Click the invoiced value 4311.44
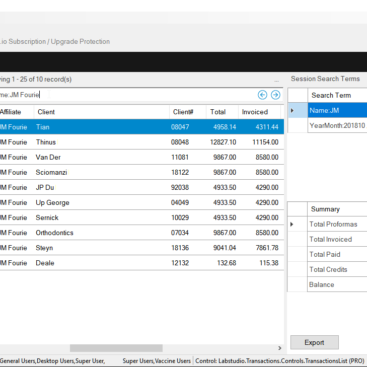This screenshot has height=367, width=367. pos(267,127)
